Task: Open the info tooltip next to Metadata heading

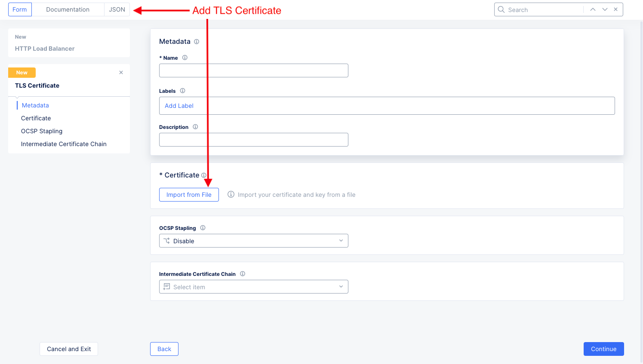Action: coord(197,41)
